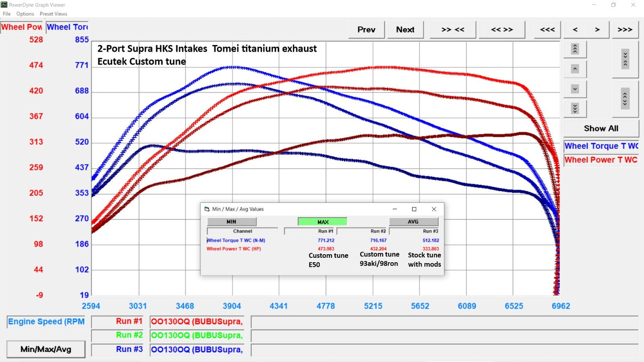644x362 pixels.
Task: Select the Wheel Power axis tab
Action: [22, 27]
